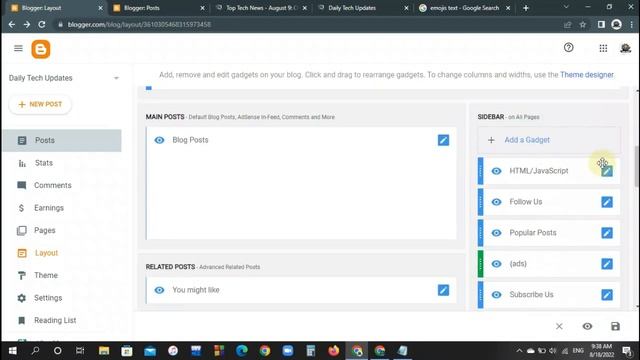Viewport: 640px width, 360px height.
Task: Open the Google apps grid
Action: [603, 48]
